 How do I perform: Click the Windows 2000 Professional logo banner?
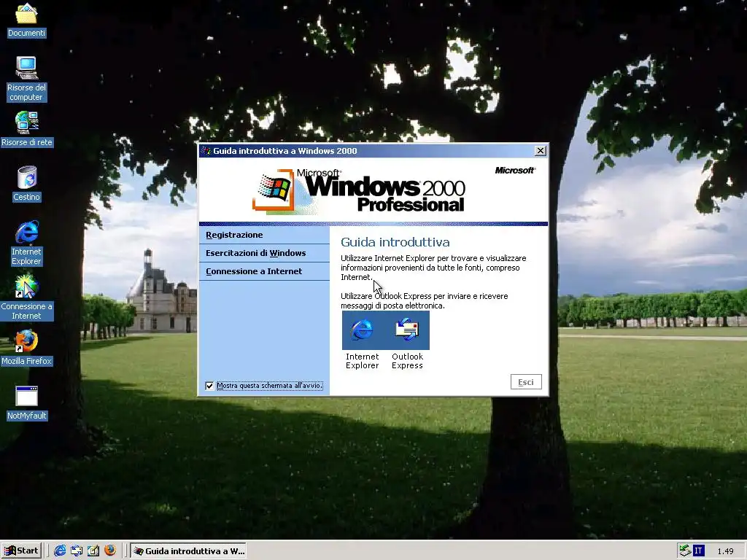[358, 192]
